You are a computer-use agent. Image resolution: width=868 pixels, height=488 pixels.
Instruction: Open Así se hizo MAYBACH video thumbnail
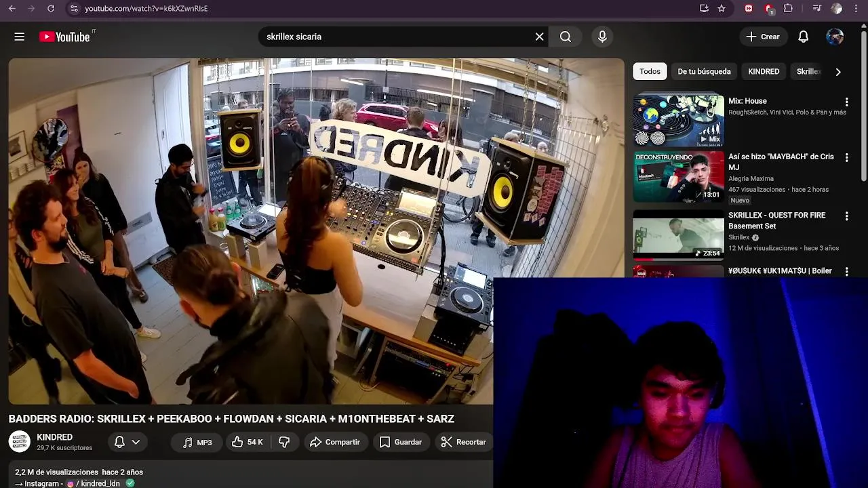point(679,176)
